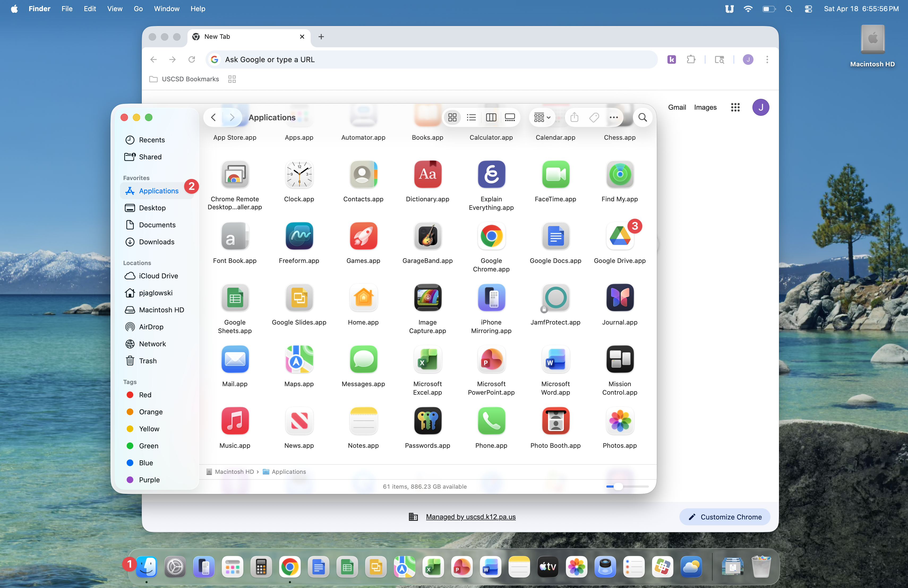The width and height of the screenshot is (908, 588).
Task: Click the Customize Chrome button
Action: coord(725,517)
